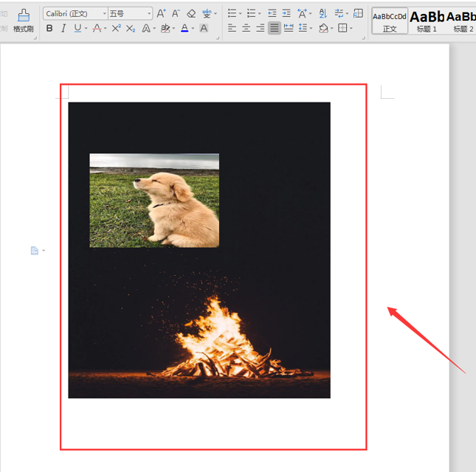Align text left

point(232,28)
